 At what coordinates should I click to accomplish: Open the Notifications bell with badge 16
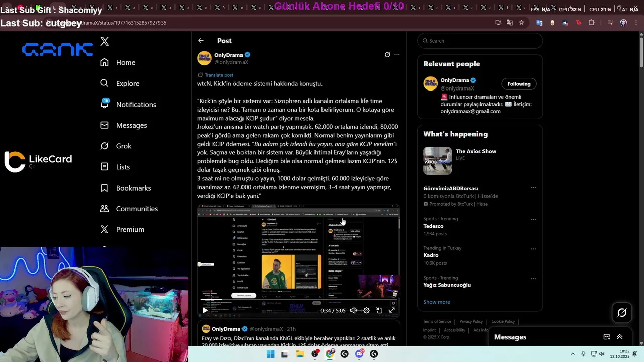click(x=104, y=104)
